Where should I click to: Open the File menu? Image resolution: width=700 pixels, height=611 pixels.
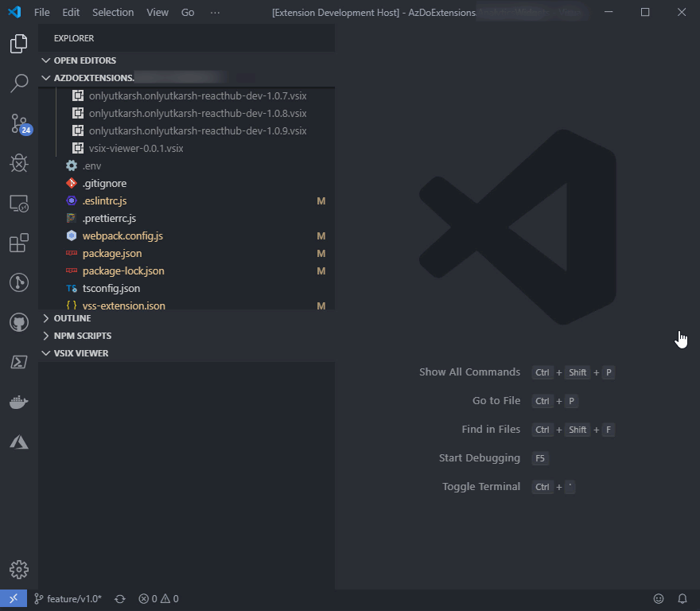click(42, 13)
